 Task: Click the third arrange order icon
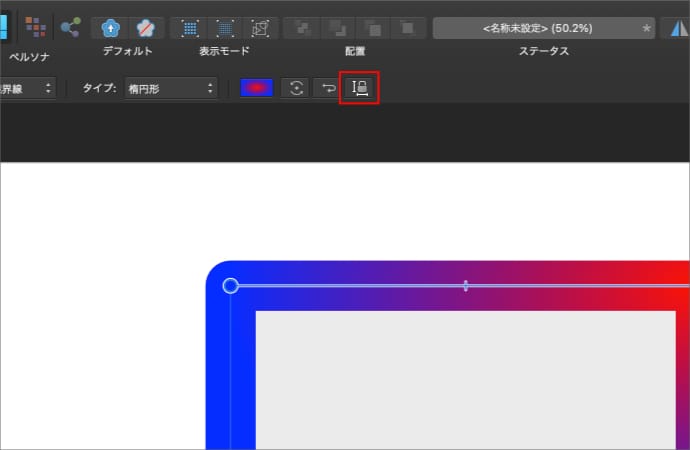click(373, 27)
